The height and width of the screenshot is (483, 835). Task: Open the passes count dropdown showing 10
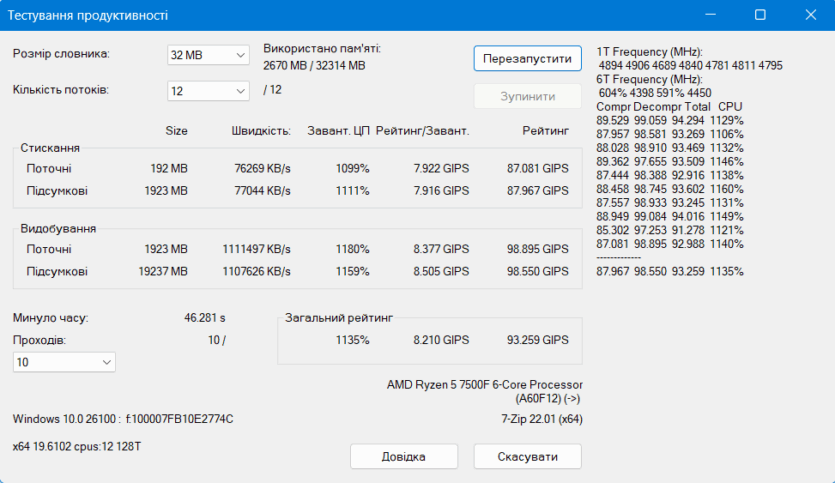tap(64, 362)
